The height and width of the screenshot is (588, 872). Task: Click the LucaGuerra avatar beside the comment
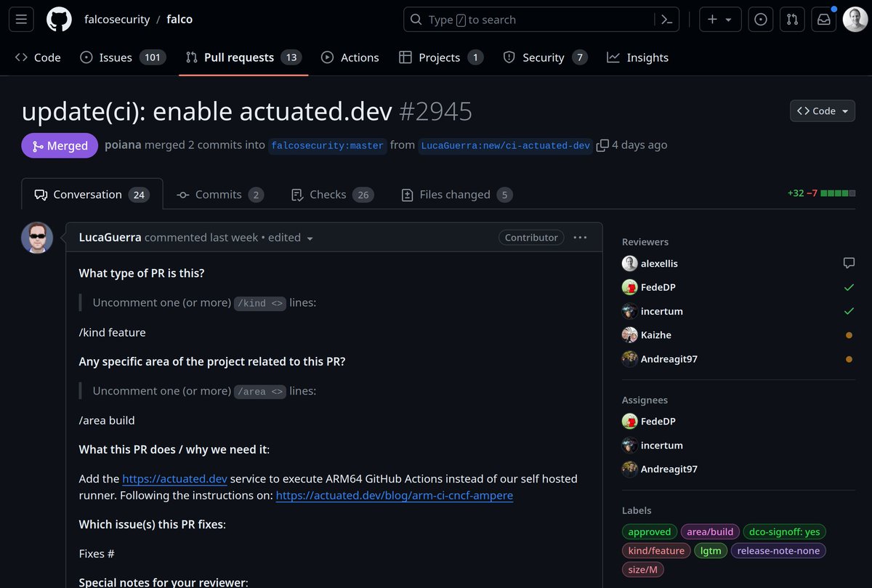click(x=37, y=238)
